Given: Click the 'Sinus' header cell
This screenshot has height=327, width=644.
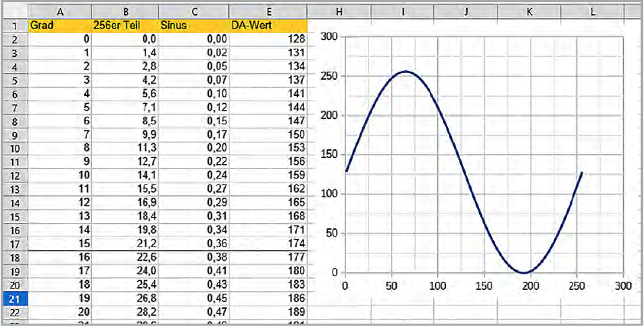Looking at the screenshot, I should (194, 26).
